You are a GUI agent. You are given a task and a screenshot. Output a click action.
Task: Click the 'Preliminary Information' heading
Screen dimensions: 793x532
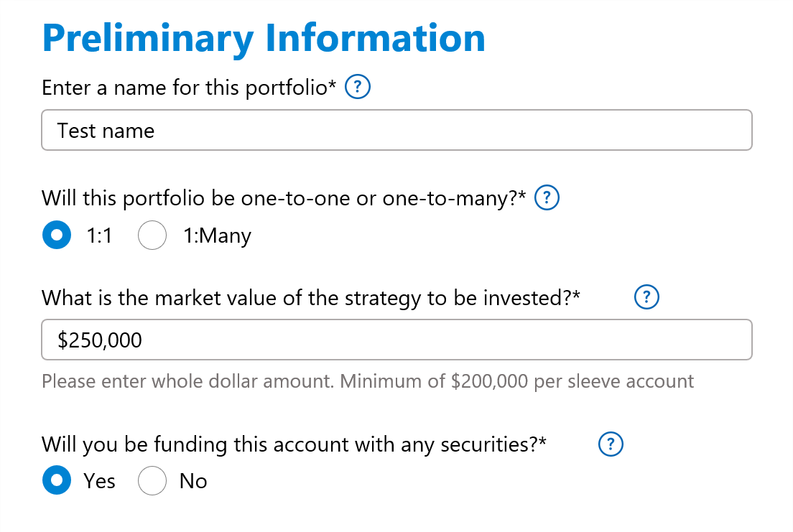pyautogui.click(x=264, y=37)
